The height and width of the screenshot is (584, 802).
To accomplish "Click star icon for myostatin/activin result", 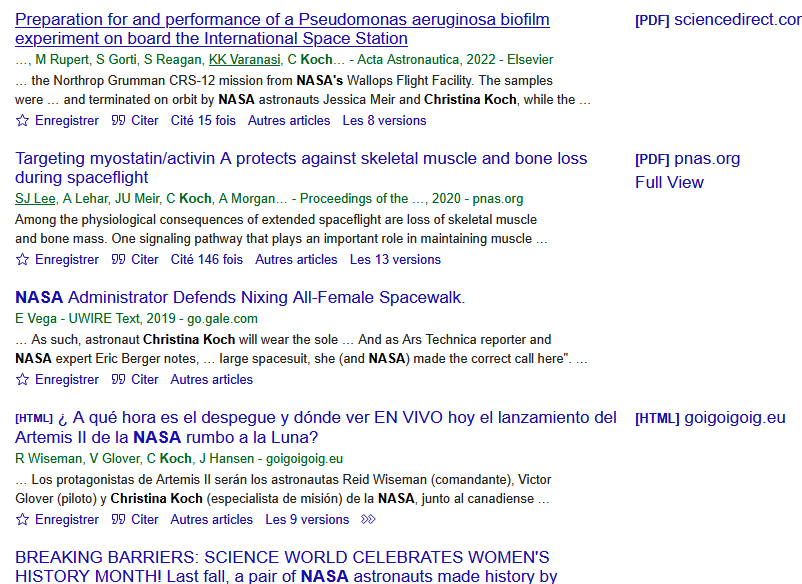I will 22,260.
